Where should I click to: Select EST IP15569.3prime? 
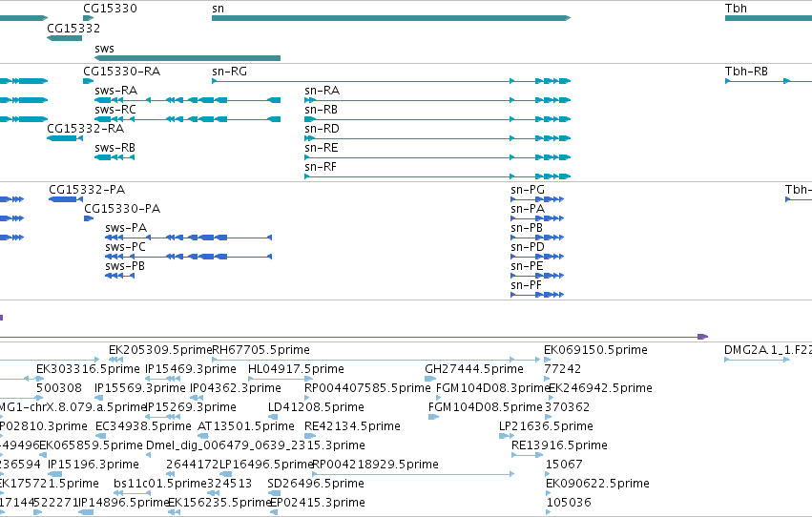click(99, 398)
